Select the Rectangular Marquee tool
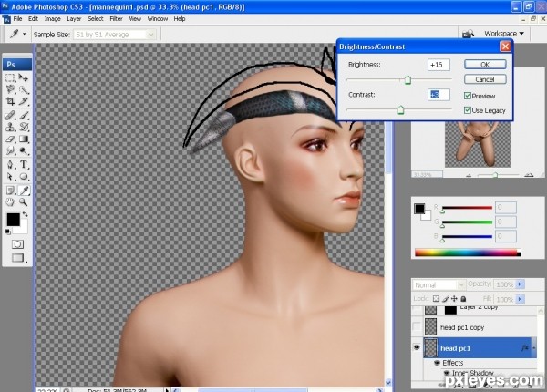The width and height of the screenshot is (547, 392). coord(10,77)
